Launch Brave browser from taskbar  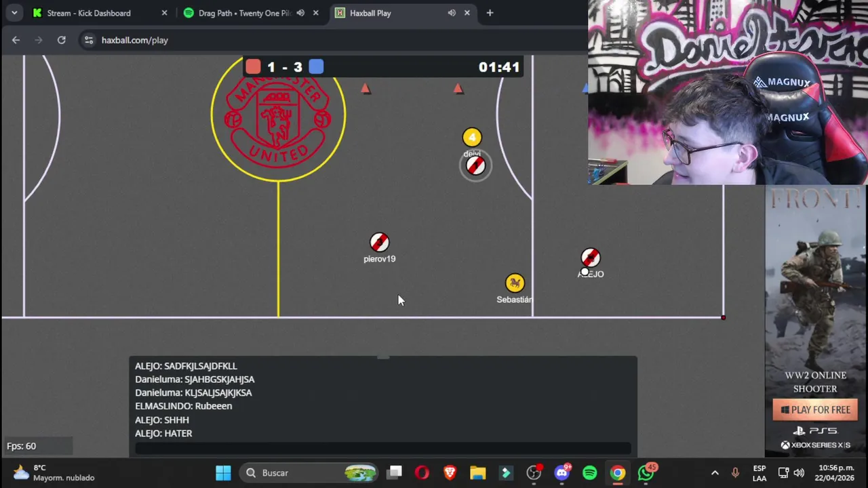450,472
